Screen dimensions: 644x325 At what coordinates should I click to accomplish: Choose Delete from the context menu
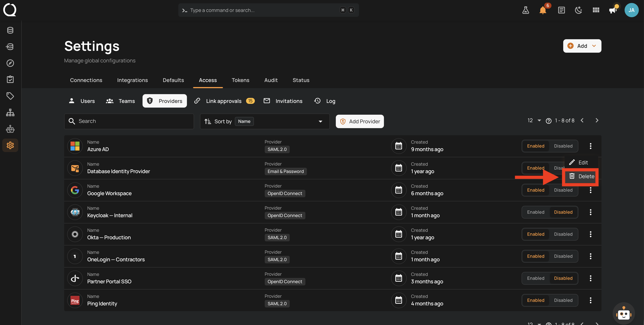pos(581,176)
